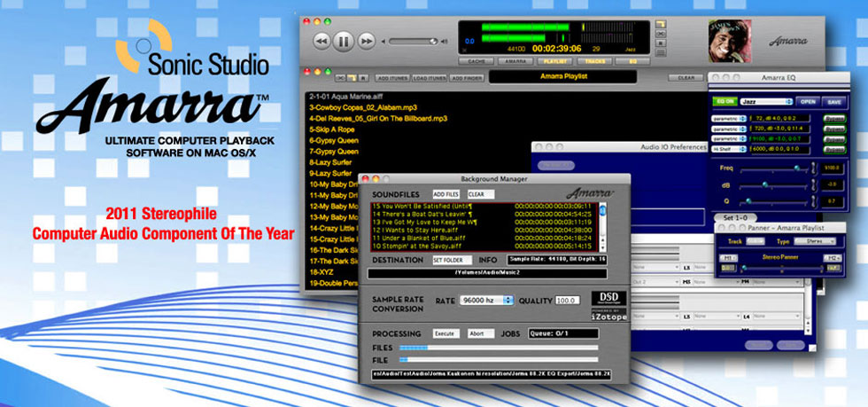Click SET FOLDER destination button
Viewport: 868px width, 407px height.
coord(453,260)
